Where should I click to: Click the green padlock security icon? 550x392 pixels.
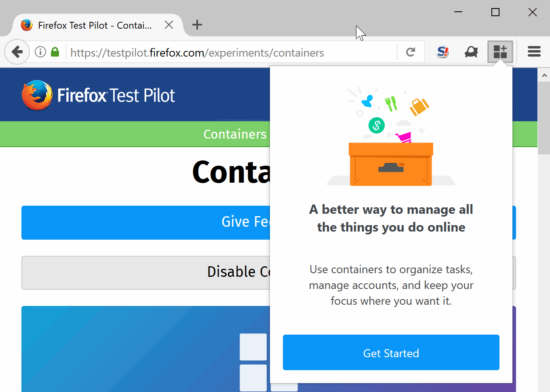click(55, 52)
